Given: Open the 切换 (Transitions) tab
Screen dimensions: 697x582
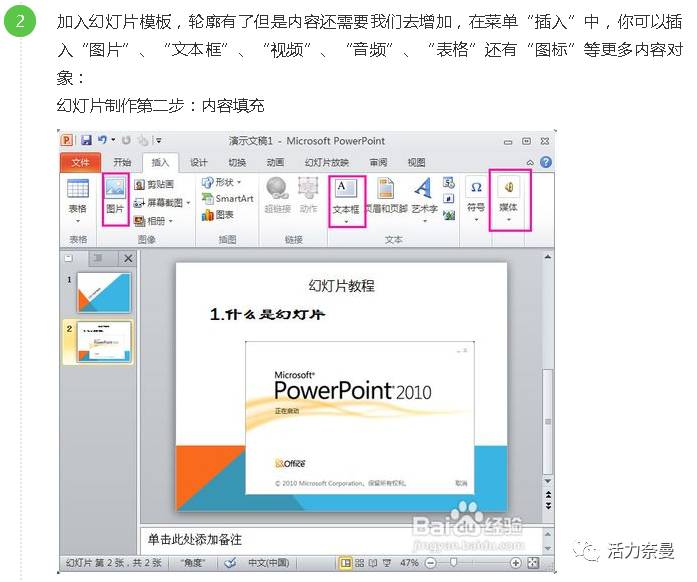Looking at the screenshot, I should point(237,162).
